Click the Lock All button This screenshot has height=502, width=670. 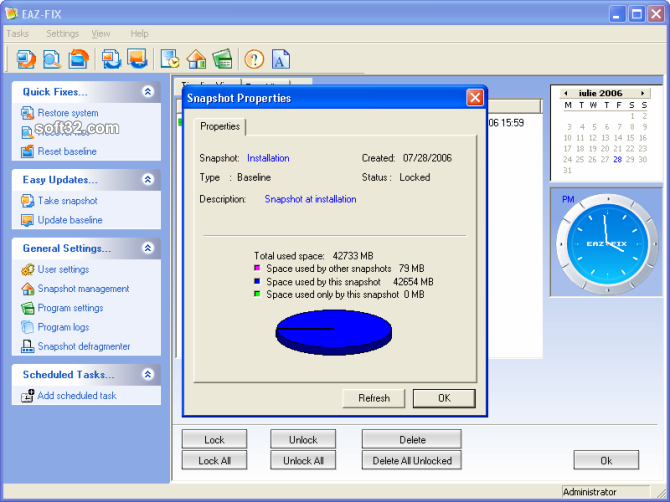coord(214,461)
